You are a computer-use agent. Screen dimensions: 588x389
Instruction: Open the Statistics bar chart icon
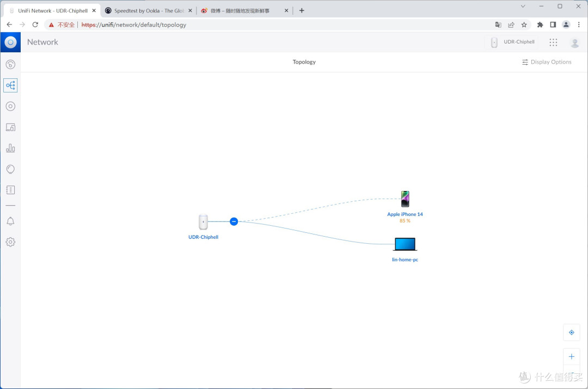[x=10, y=148]
